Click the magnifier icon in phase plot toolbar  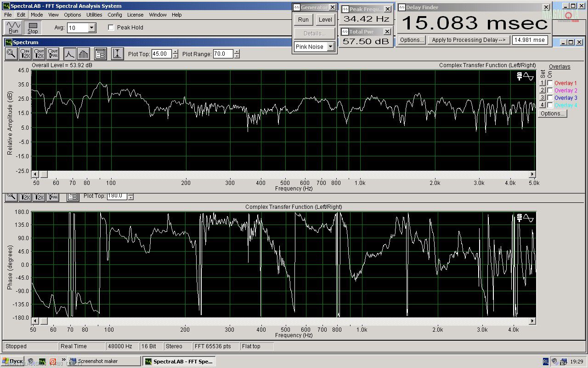pos(11,196)
